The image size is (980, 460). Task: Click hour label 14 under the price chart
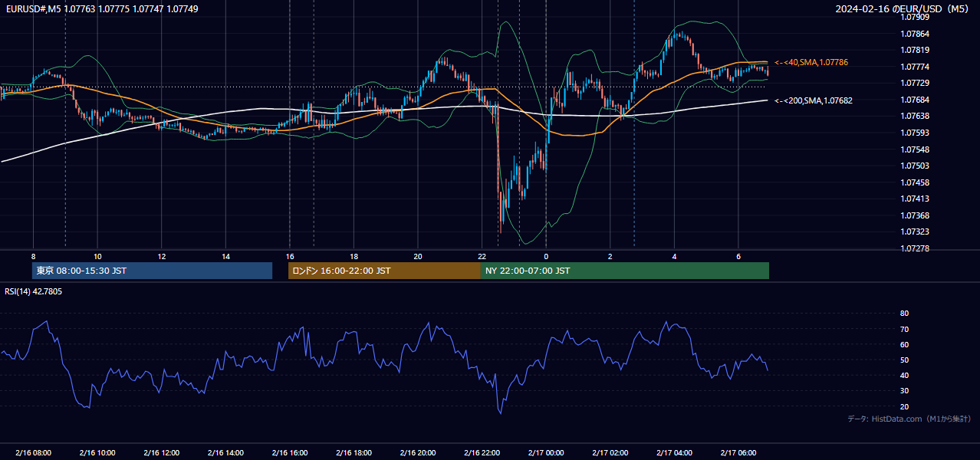click(225, 256)
